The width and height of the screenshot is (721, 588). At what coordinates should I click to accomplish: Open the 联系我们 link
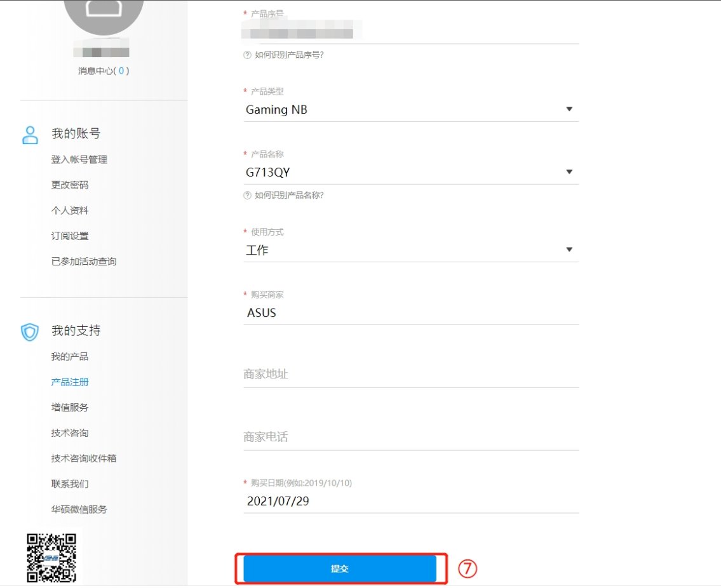pos(70,483)
